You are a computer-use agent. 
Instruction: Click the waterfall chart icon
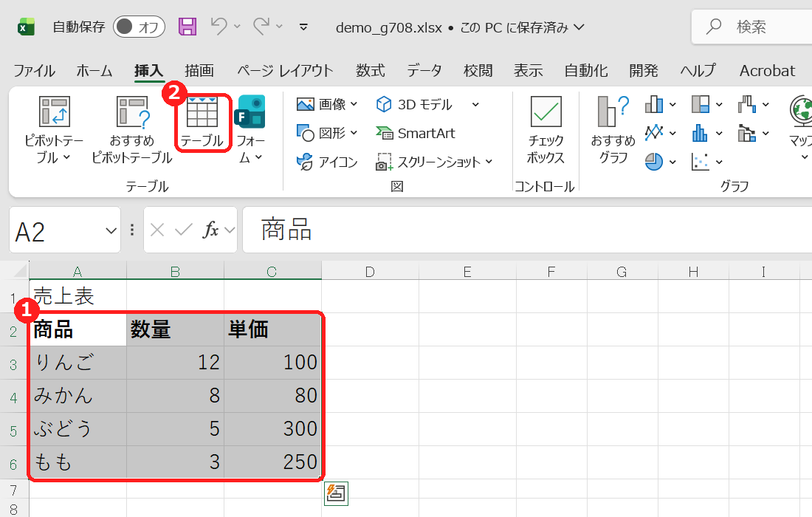[747, 105]
